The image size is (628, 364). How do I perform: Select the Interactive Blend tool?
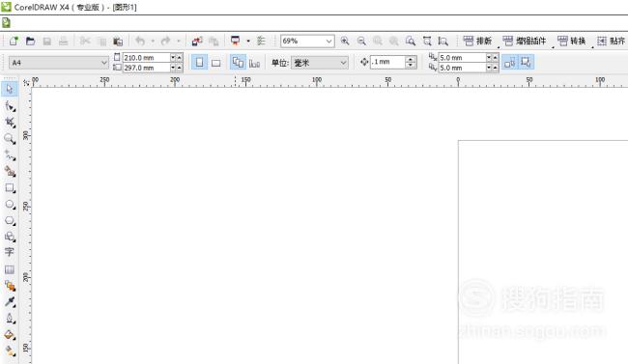click(10, 286)
